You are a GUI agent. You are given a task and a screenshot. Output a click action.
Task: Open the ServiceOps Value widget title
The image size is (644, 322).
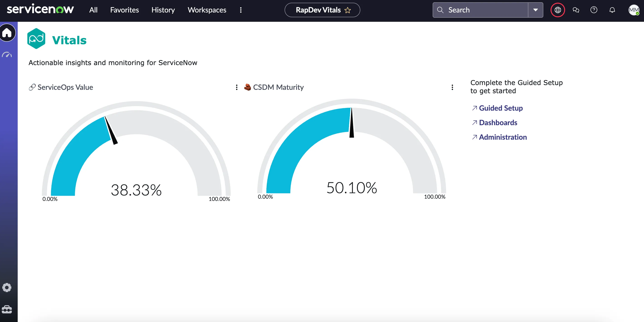pos(65,87)
